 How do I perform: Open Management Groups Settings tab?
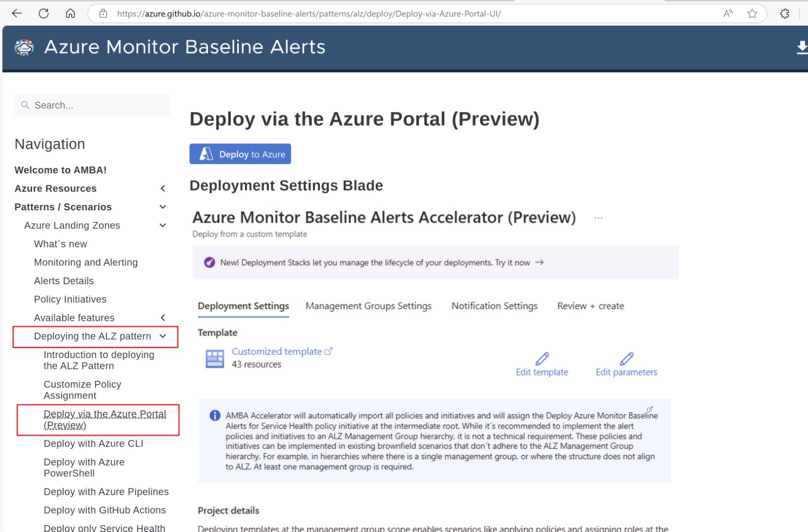tap(368, 306)
